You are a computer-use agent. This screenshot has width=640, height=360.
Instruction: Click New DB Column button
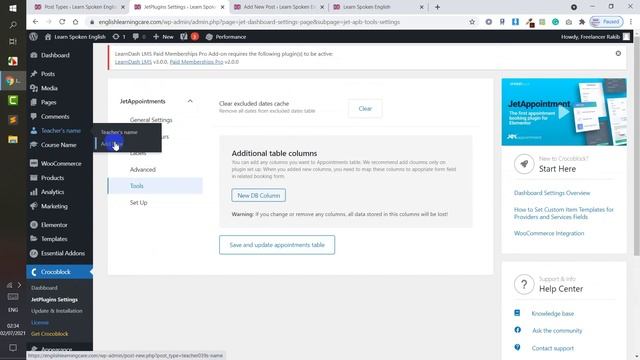coord(258,196)
